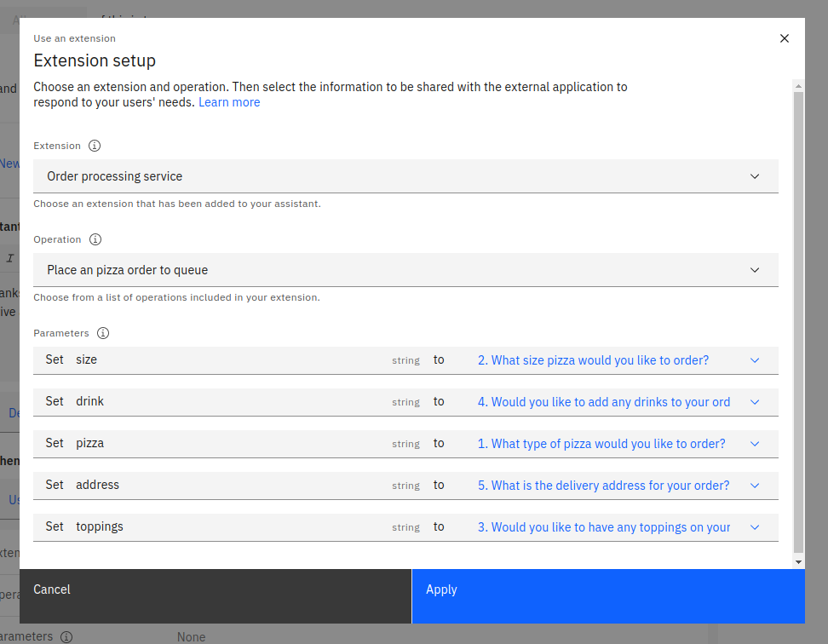Click the chevron on the size parameter row
The height and width of the screenshot is (644, 828).
pyautogui.click(x=755, y=360)
